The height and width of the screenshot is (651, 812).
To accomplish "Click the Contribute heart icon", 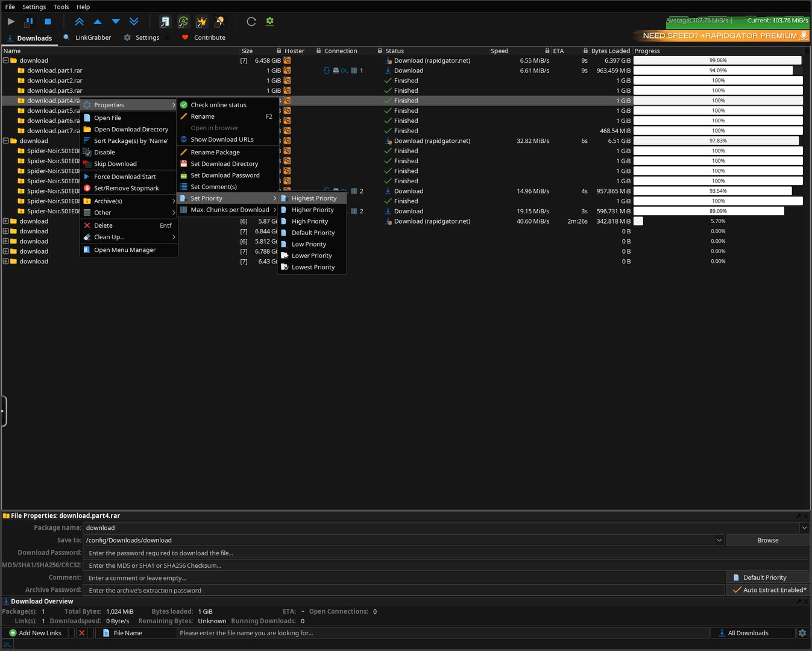I will [185, 37].
